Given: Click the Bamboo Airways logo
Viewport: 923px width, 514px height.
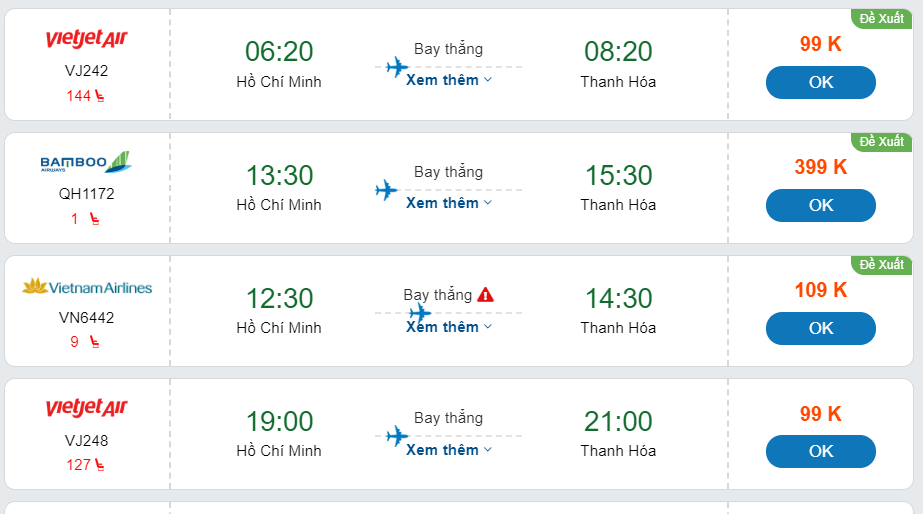Looking at the screenshot, I should pyautogui.click(x=86, y=162).
